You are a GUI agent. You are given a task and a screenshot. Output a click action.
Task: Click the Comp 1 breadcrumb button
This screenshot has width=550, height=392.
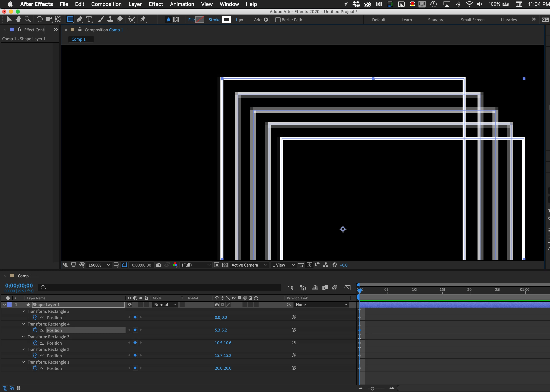click(78, 39)
